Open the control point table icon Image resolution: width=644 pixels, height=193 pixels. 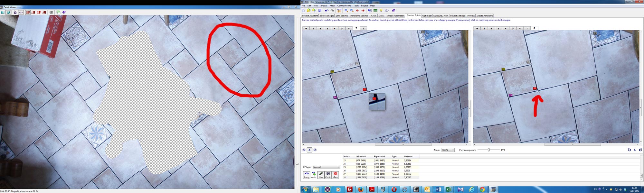coord(375,11)
